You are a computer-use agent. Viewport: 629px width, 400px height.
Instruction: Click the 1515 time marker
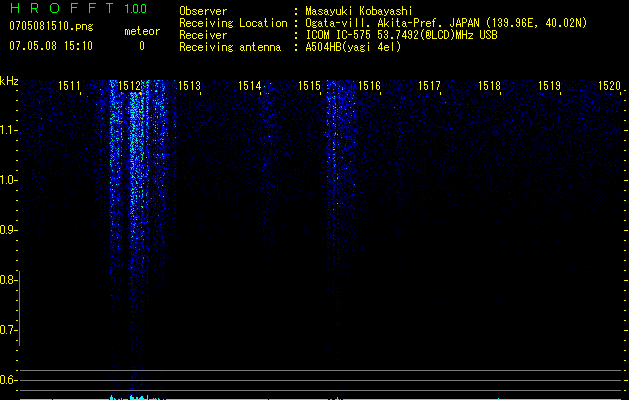(310, 86)
